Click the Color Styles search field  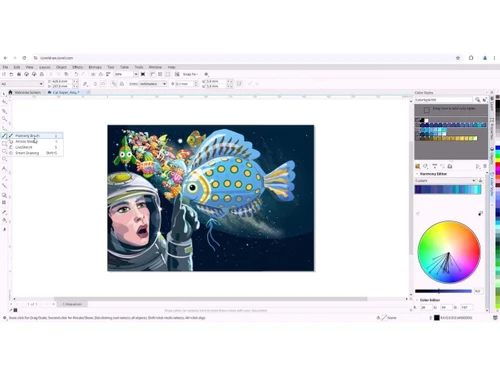point(443,100)
